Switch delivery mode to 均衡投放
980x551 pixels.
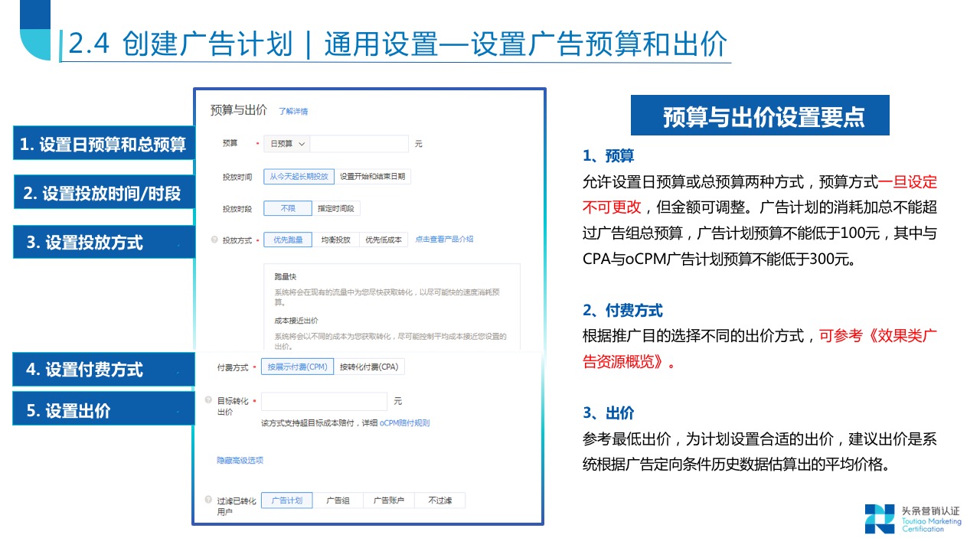coord(335,238)
